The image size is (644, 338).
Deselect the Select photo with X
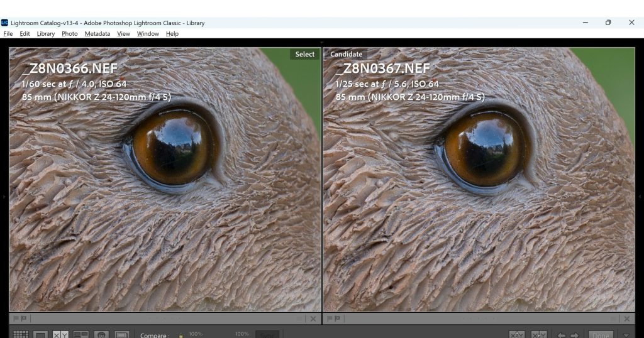[313, 319]
